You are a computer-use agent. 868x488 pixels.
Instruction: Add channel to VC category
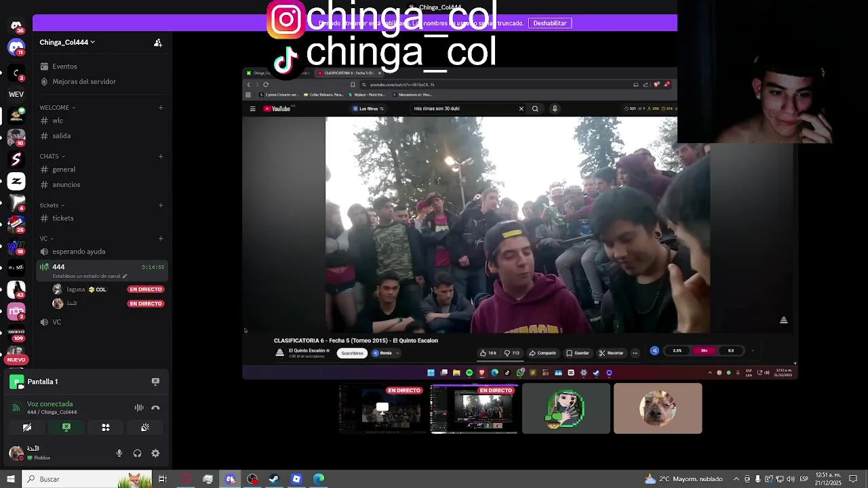click(161, 239)
